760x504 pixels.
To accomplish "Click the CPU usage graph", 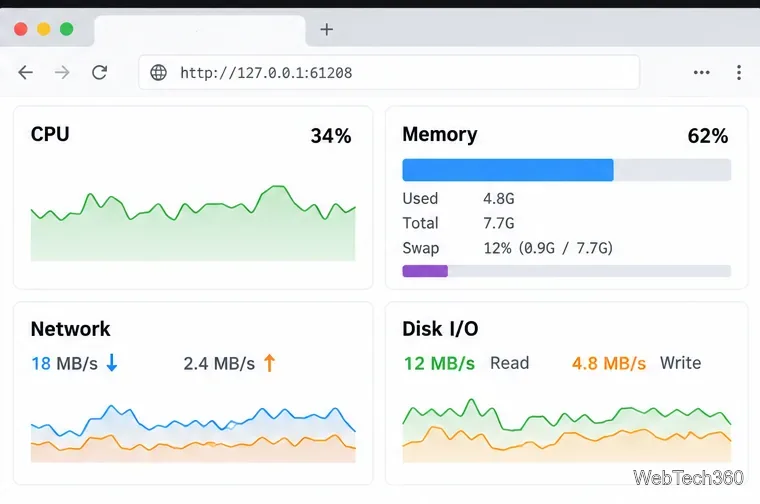I will pyautogui.click(x=193, y=223).
